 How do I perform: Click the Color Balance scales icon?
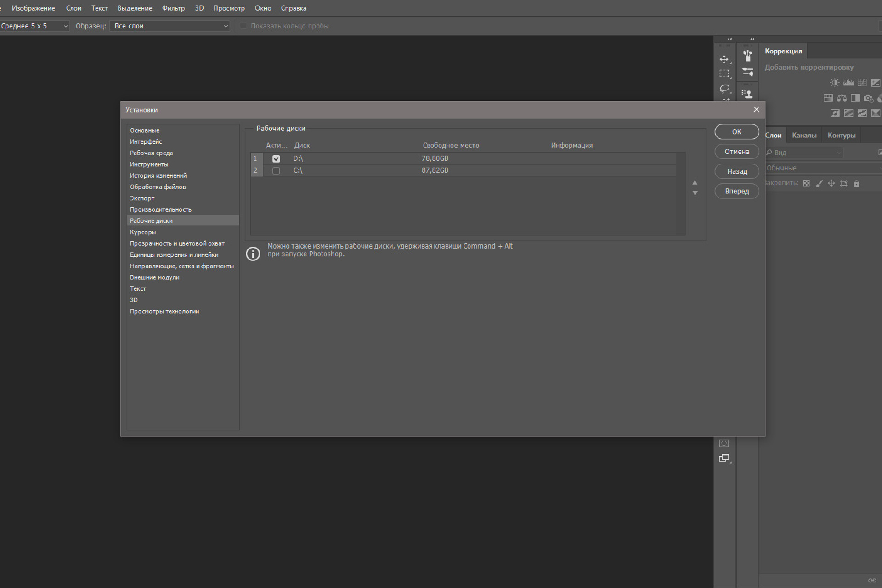point(842,98)
